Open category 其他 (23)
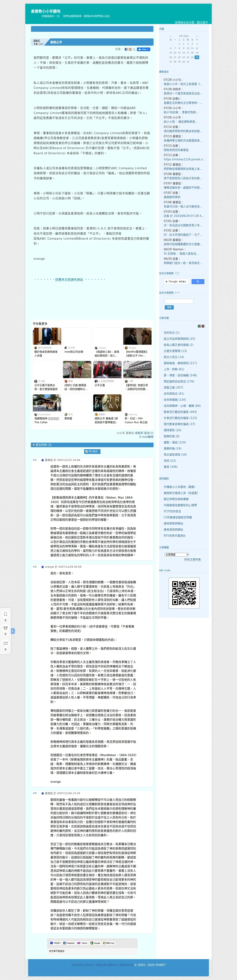237x980 pixels. (x=170, y=460)
